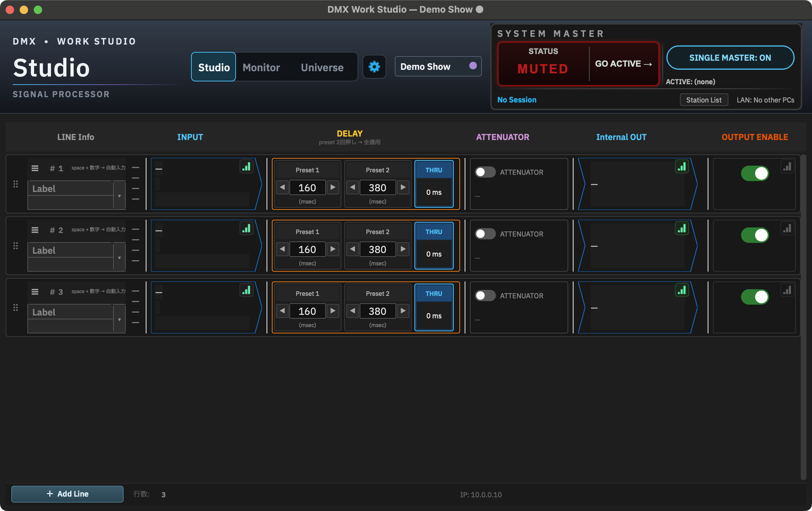Screen dimensions: 812x511
Task: Turn off output enable for line #2
Action: pos(755,235)
